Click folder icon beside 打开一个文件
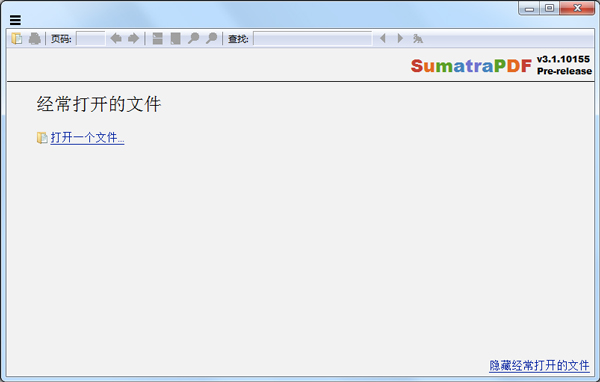 click(42, 138)
